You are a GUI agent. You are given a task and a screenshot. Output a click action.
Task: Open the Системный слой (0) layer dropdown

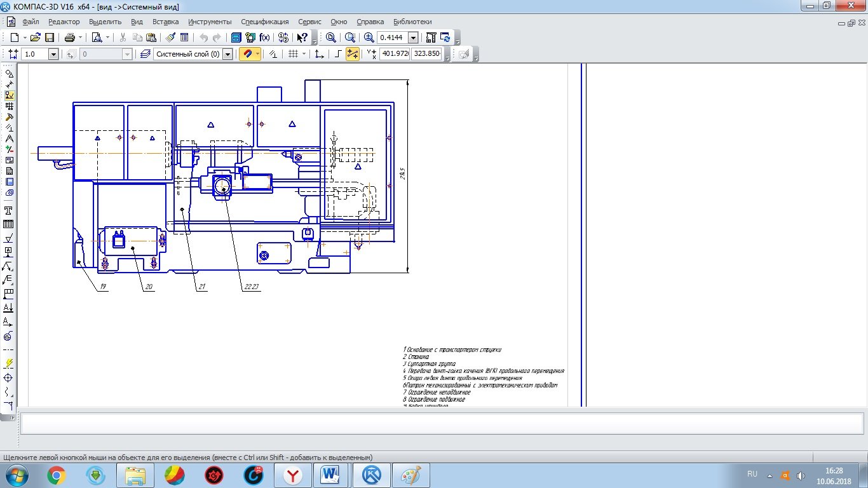(227, 54)
